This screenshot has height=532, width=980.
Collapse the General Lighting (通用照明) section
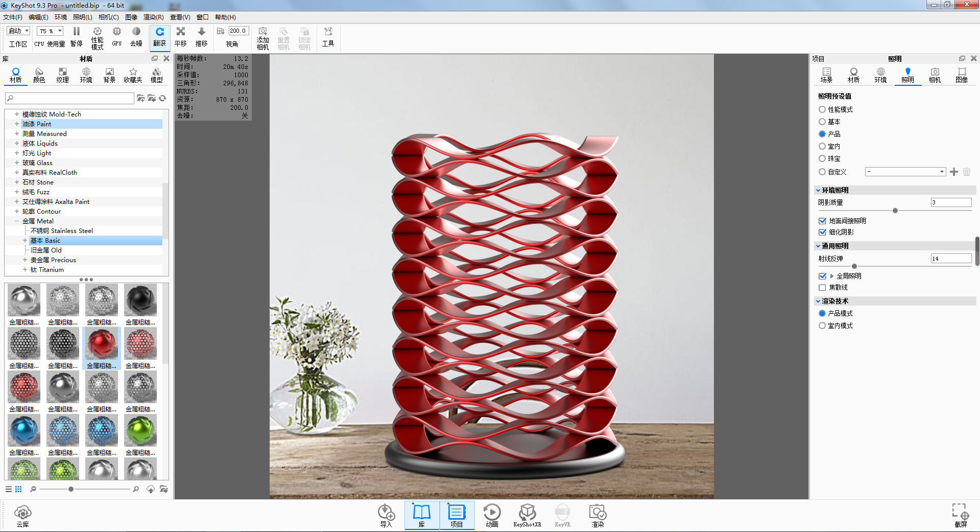(818, 246)
